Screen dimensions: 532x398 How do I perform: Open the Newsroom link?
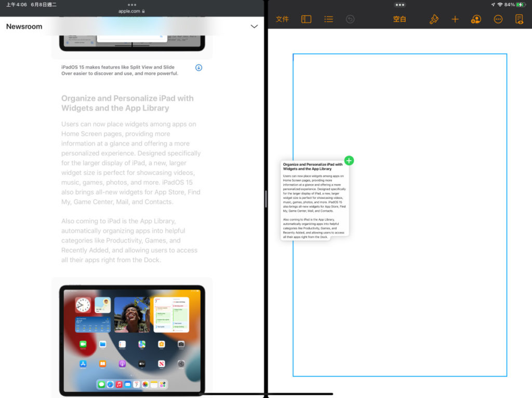[24, 26]
